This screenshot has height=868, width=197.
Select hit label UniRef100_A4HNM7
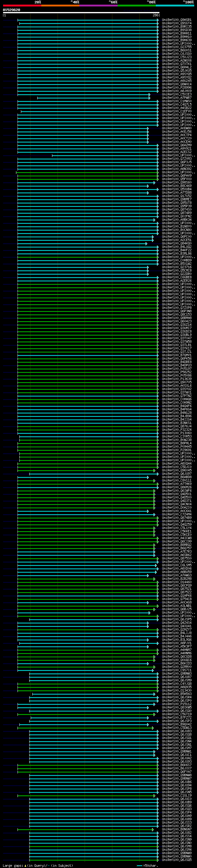coord(177,650)
